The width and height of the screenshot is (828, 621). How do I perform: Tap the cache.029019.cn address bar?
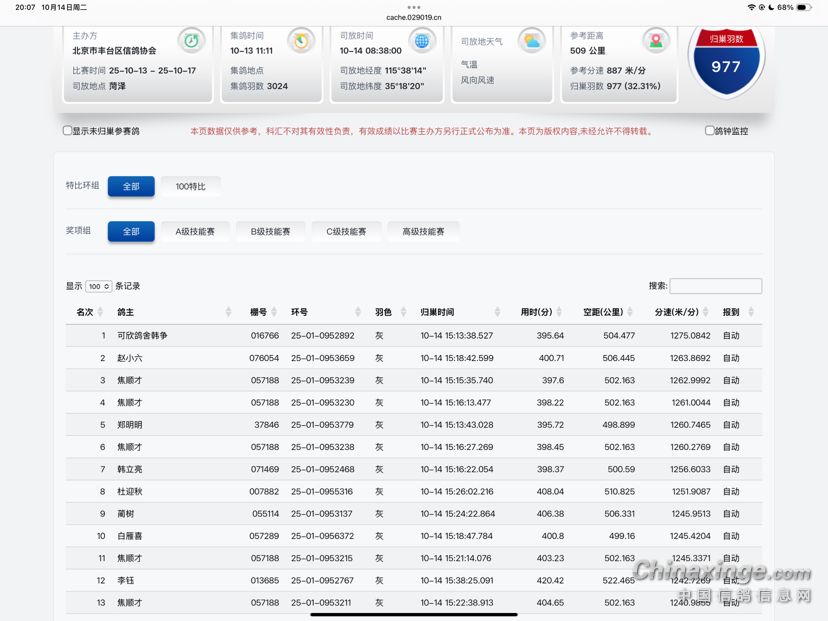(414, 17)
